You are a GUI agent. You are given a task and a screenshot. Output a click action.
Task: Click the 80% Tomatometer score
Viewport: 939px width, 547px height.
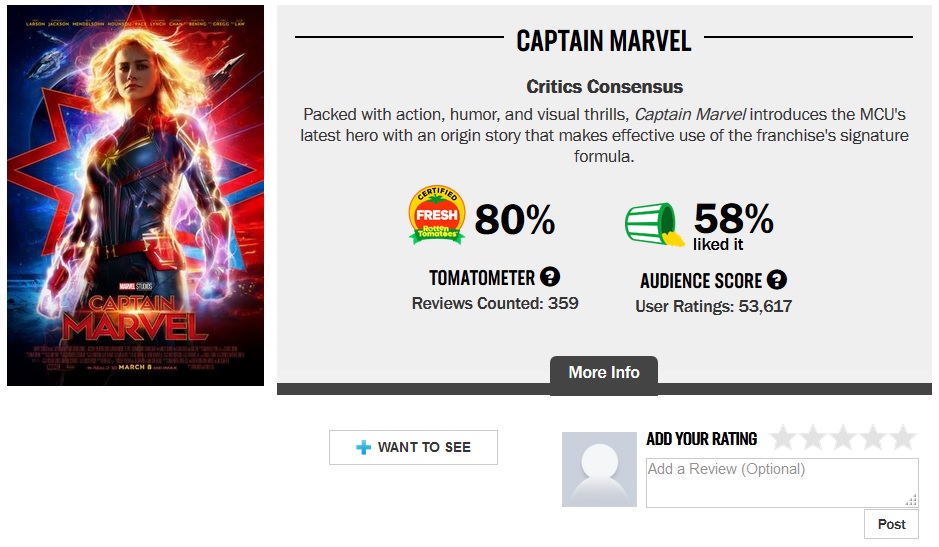[514, 219]
